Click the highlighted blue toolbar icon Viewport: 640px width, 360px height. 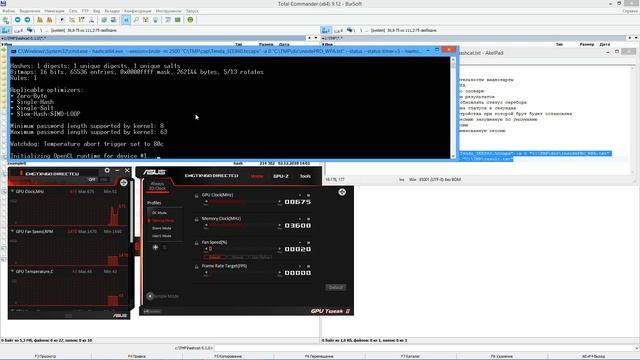[x=126, y=20]
